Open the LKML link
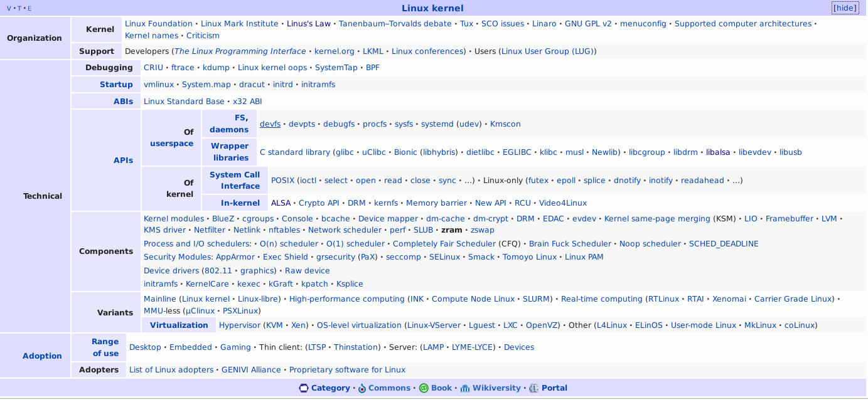The height and width of the screenshot is (400, 868). pos(373,51)
